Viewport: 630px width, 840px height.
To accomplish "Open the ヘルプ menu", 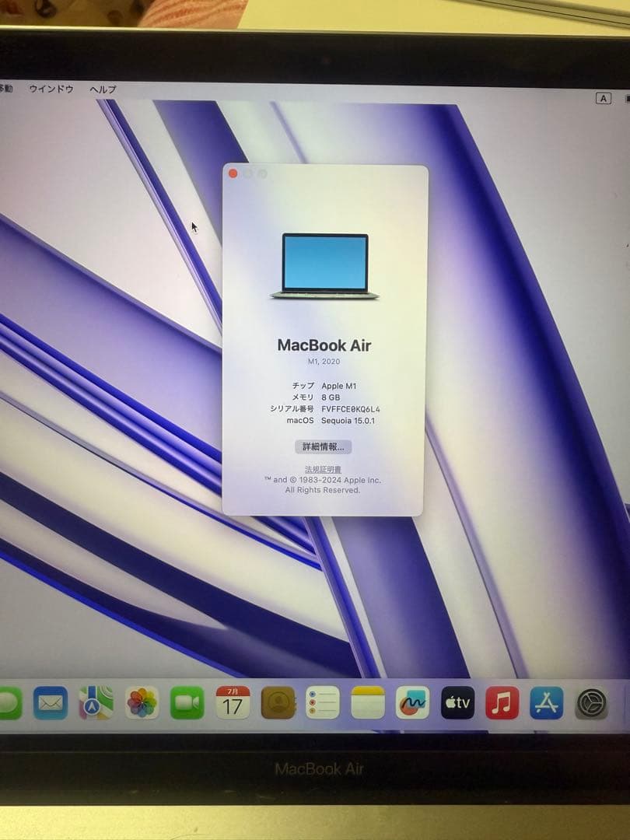I will tap(102, 89).
